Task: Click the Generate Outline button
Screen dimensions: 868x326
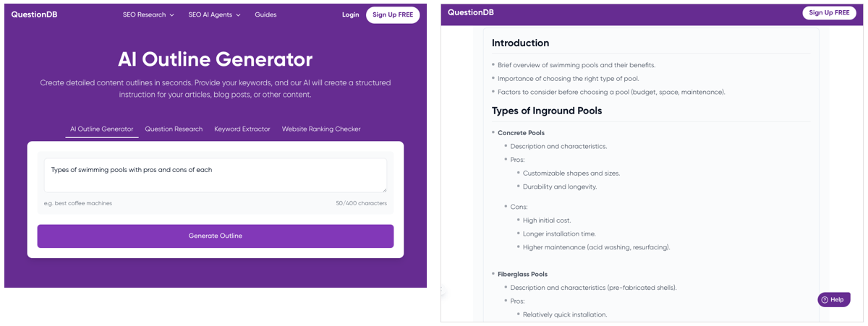Action: 216,236
